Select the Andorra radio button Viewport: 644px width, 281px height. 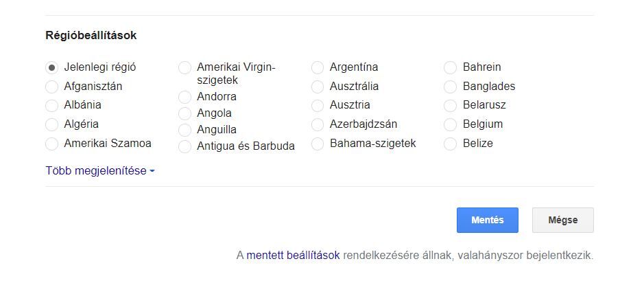coord(184,97)
